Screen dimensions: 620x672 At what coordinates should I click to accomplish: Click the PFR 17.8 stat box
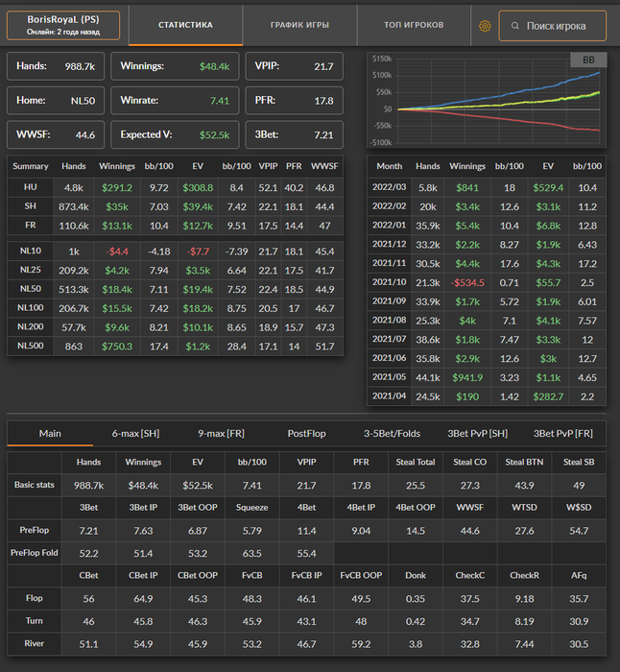point(295,101)
